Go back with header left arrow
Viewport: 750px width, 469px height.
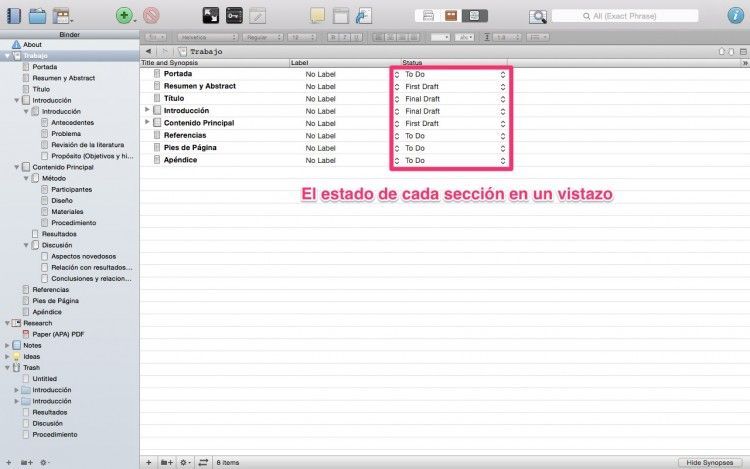(x=148, y=51)
